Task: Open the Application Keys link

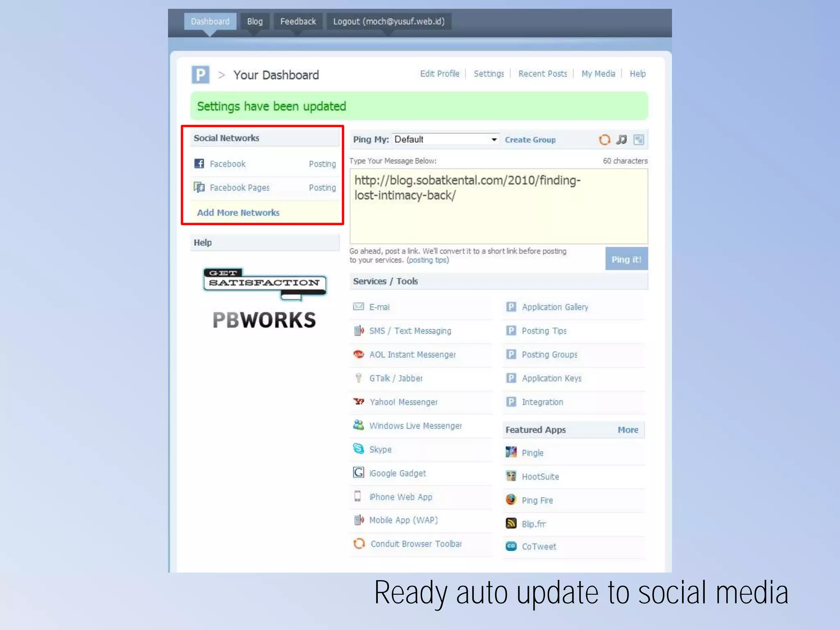Action: tap(552, 378)
